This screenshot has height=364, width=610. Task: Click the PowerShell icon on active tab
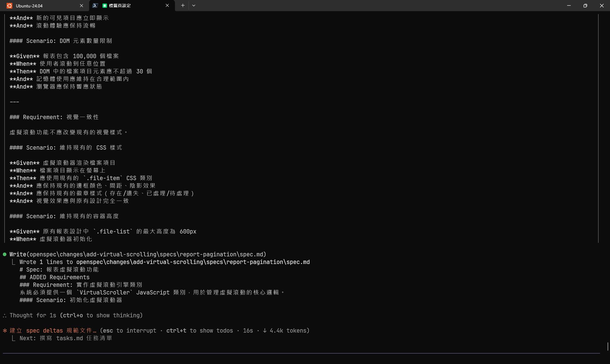tap(95, 6)
